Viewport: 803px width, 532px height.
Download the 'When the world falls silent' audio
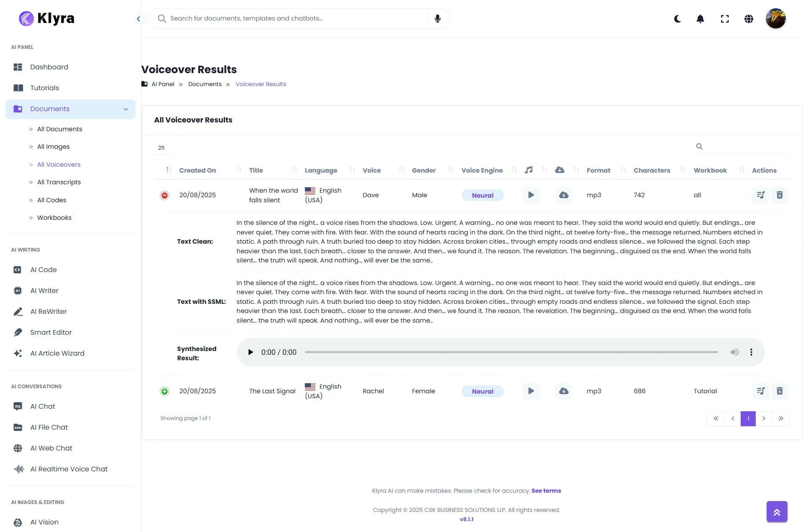click(563, 195)
